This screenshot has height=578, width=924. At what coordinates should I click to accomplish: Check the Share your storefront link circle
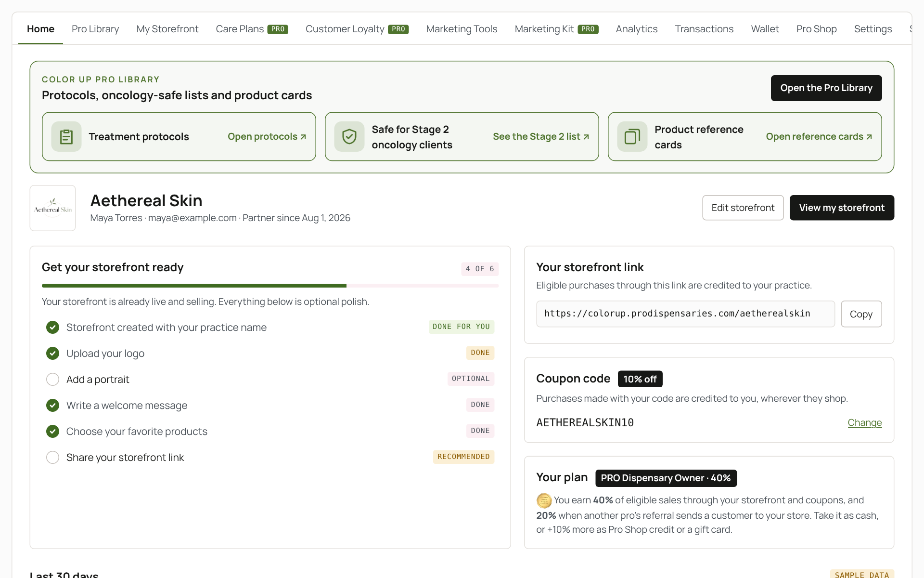point(52,458)
